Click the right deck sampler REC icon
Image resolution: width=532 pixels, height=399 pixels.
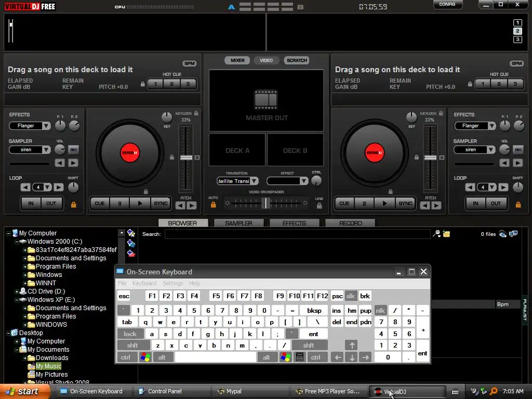coord(518,150)
